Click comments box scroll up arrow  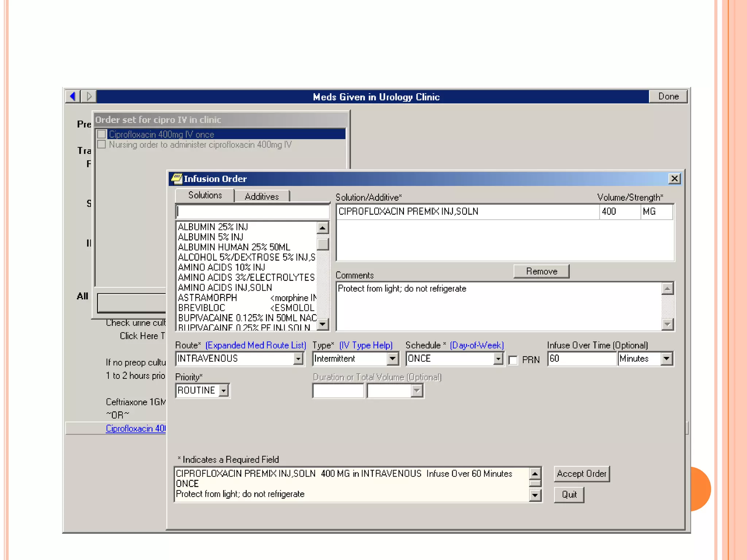tap(667, 289)
